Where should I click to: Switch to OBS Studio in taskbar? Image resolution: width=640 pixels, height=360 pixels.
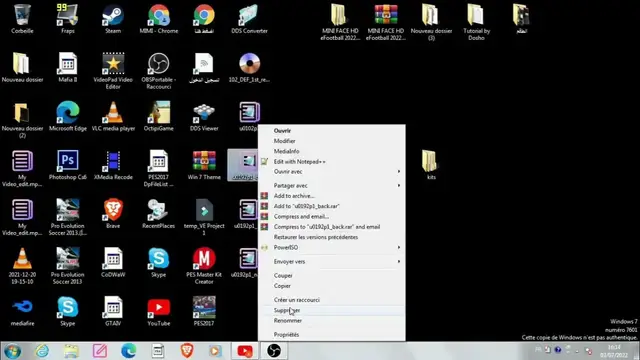[x=274, y=351]
